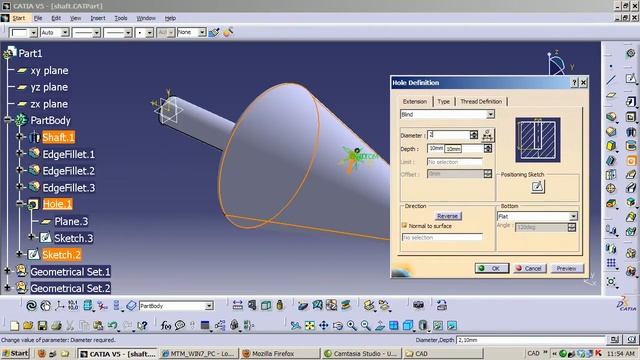The height and width of the screenshot is (360, 640).
Task: Switch to the Thread Definition tab
Action: tap(481, 102)
